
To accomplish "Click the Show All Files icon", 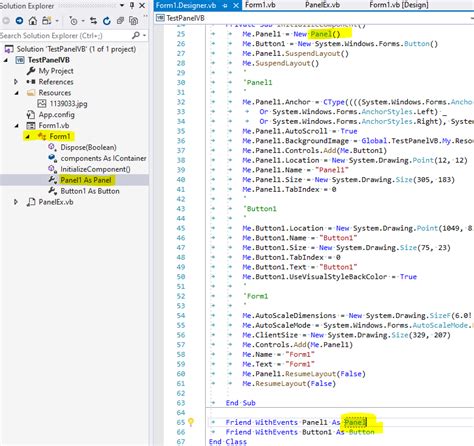I will (x=134, y=21).
